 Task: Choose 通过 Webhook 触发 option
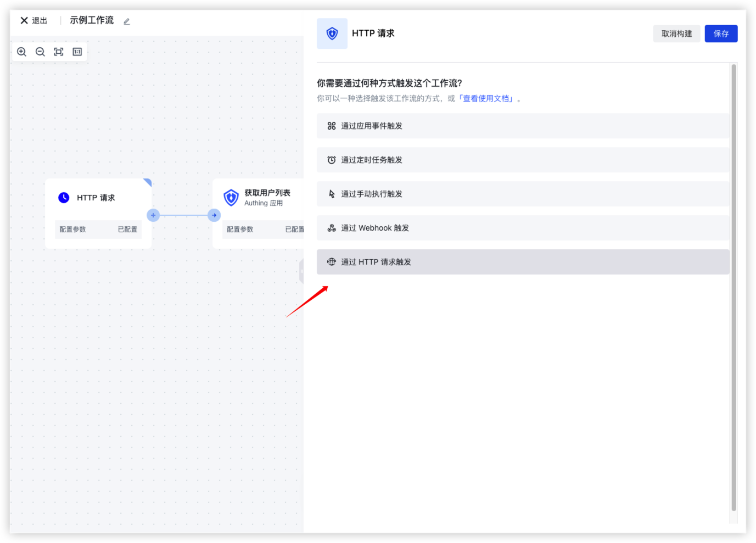click(523, 228)
